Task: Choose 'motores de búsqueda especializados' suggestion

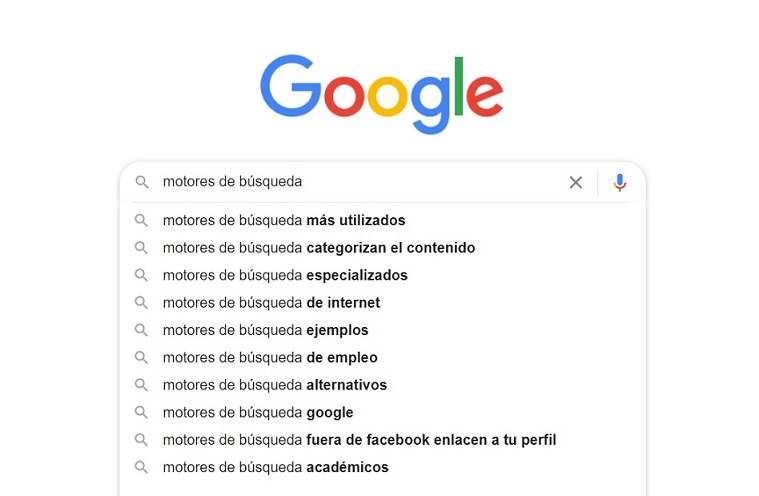Action: (x=382, y=275)
